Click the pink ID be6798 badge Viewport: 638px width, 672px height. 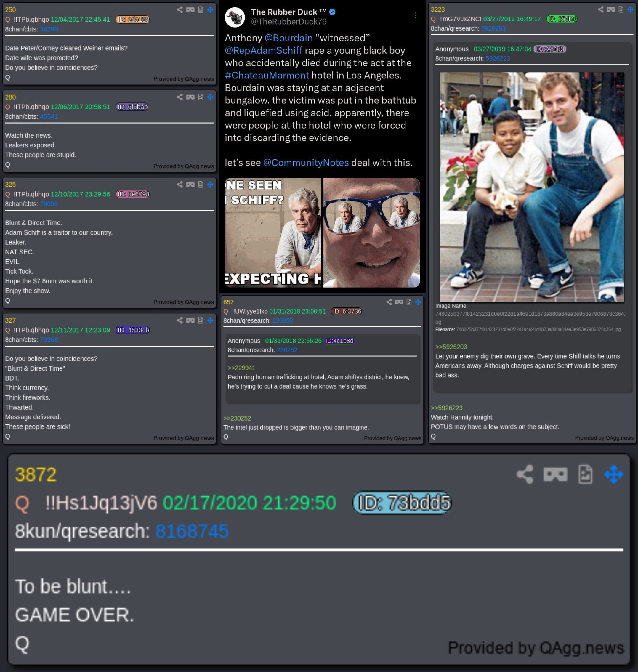point(133,195)
